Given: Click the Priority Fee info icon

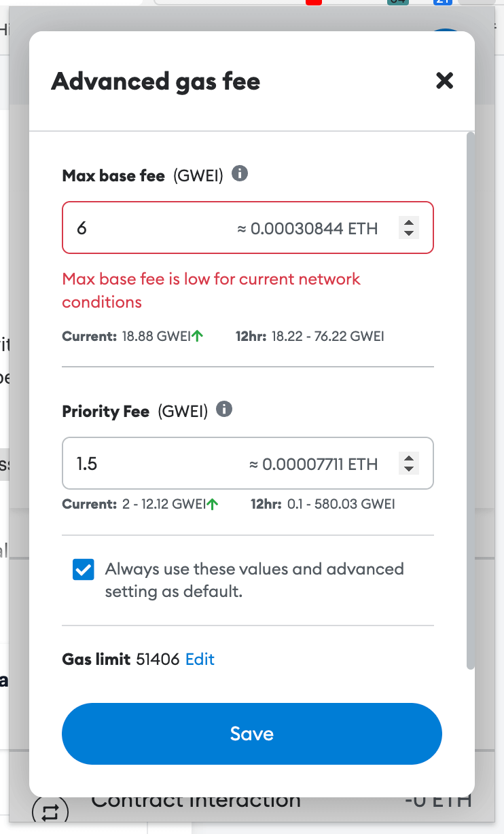Looking at the screenshot, I should [224, 410].
